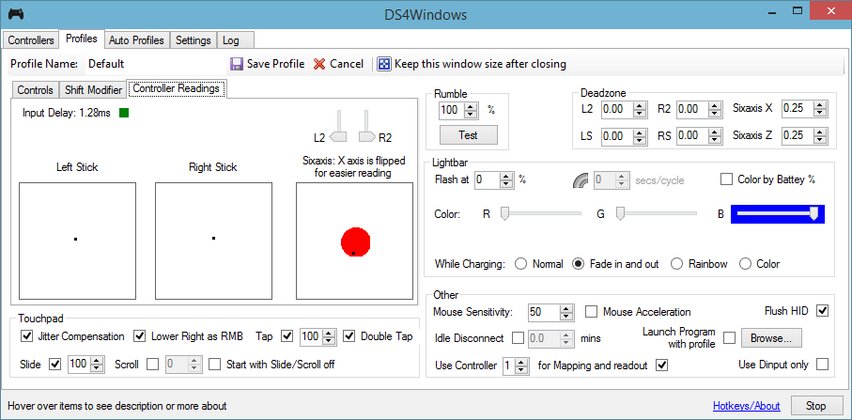Toggle Lower Right as RMB checkbox
852x420 pixels.
click(x=140, y=336)
